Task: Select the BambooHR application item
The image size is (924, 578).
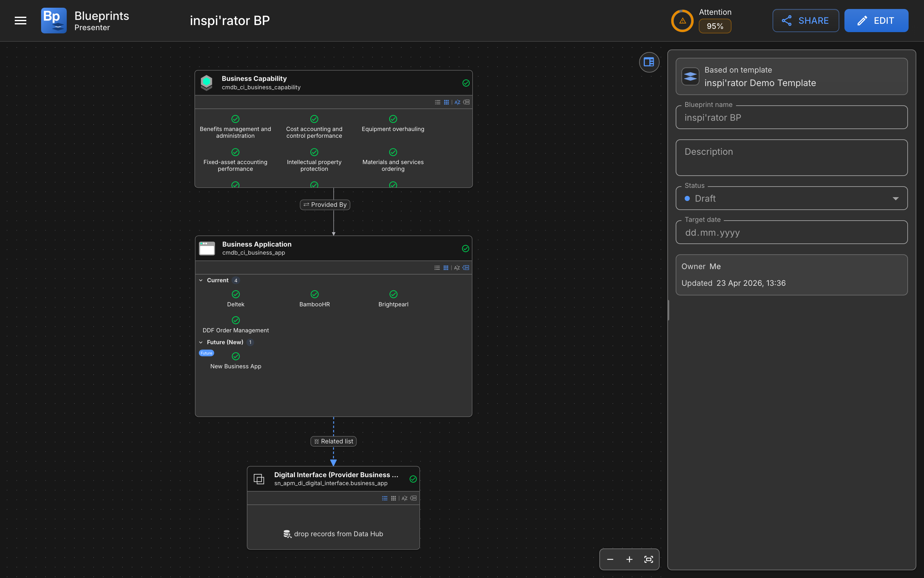Action: pos(314,299)
